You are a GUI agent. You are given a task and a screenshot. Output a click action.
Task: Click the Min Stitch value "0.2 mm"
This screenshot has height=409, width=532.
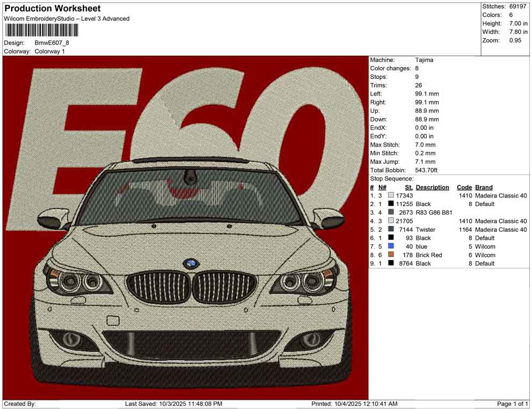(425, 153)
